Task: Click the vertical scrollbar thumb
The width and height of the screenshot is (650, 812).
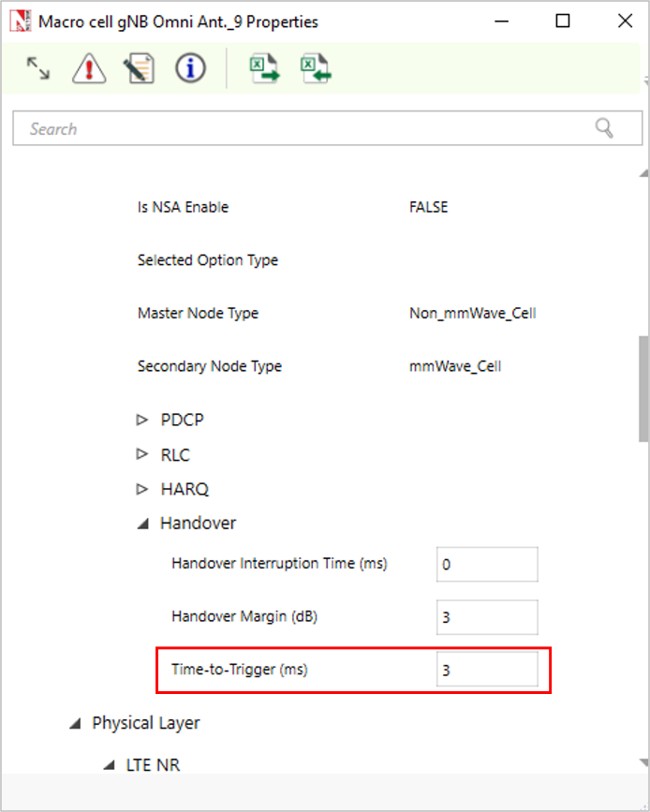Action: [x=643, y=386]
